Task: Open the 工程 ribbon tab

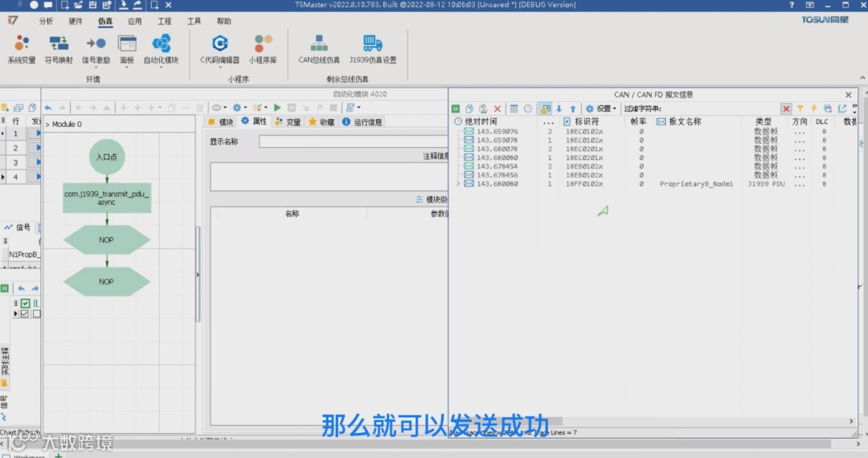Action: (x=165, y=21)
